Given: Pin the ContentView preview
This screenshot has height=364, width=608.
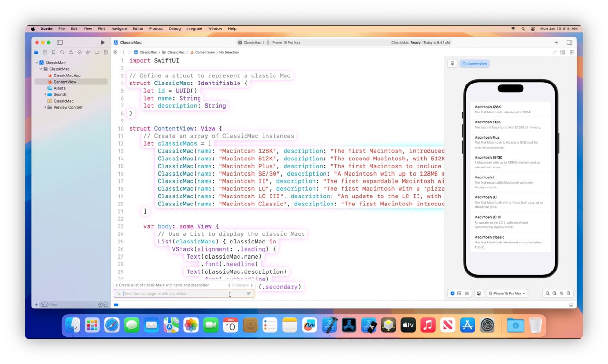Looking at the screenshot, I should coord(452,64).
